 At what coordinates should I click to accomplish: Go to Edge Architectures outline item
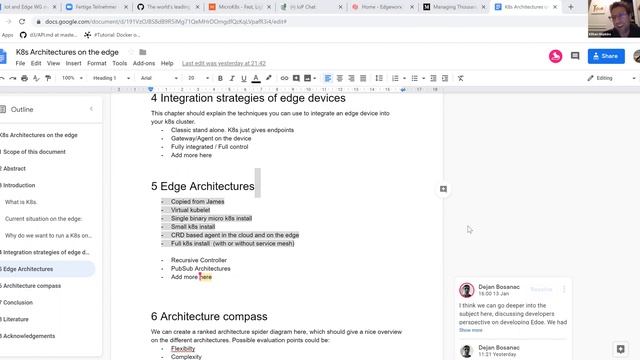(28, 269)
